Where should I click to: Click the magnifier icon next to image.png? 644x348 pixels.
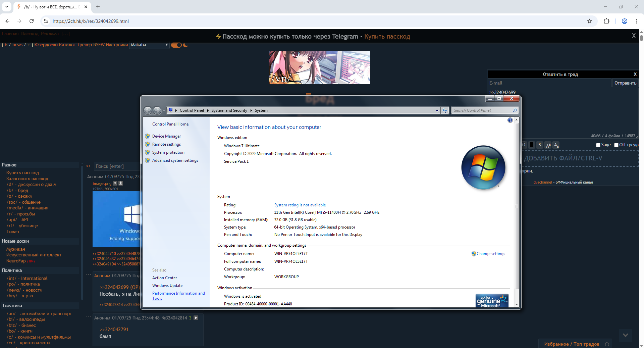pyautogui.click(x=115, y=184)
